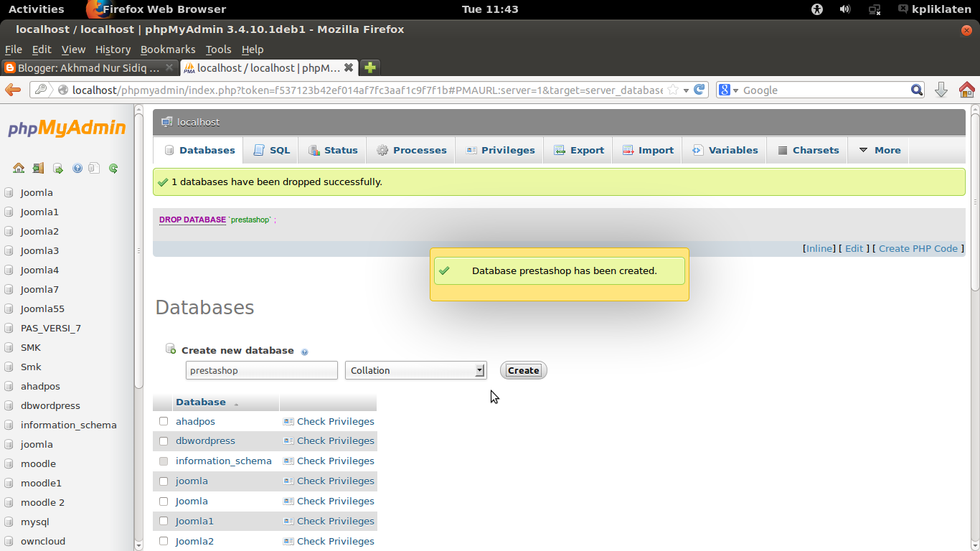Open the kpliklaten user menu
The width and height of the screenshot is (980, 551).
[936, 9]
